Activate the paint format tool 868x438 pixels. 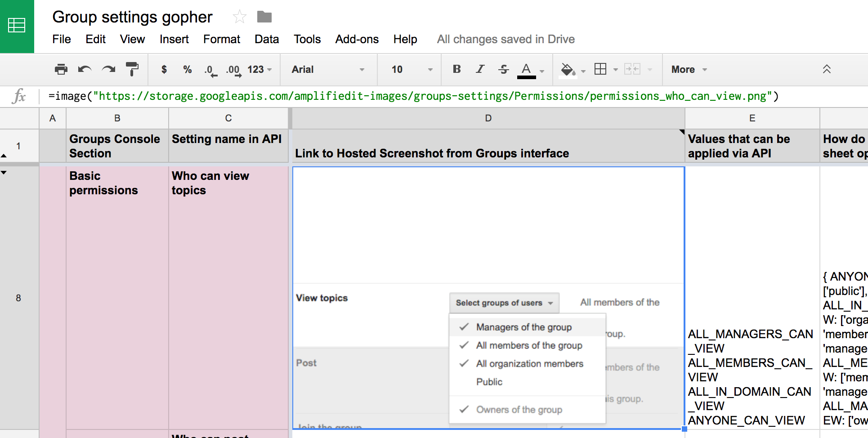tap(132, 69)
